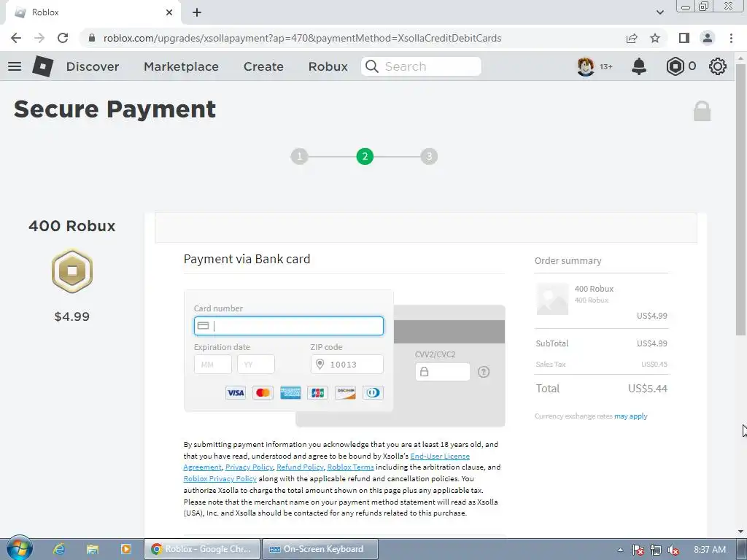Go back to the previous page
747x560 pixels.
click(x=16, y=38)
